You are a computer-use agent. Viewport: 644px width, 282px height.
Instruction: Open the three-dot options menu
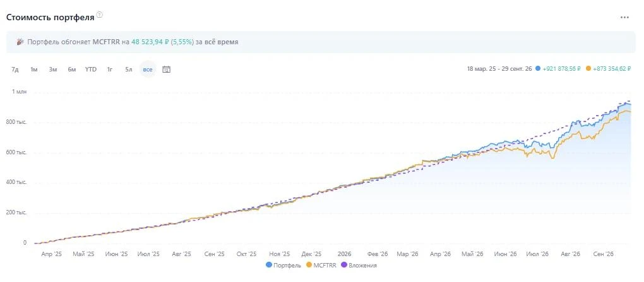pos(624,17)
